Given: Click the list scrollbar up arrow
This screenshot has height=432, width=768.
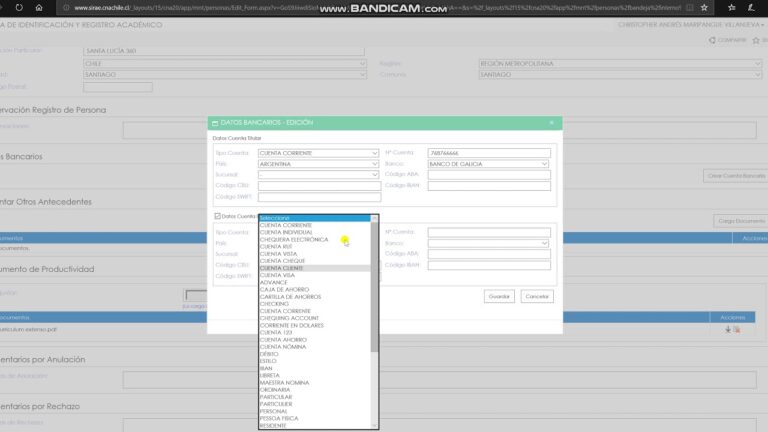Looking at the screenshot, I should [x=374, y=218].
